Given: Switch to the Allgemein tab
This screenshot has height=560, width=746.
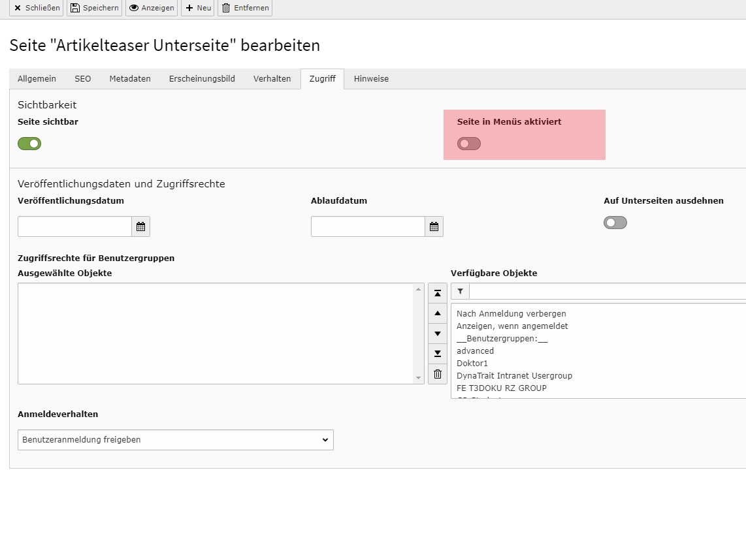Looking at the screenshot, I should [37, 79].
